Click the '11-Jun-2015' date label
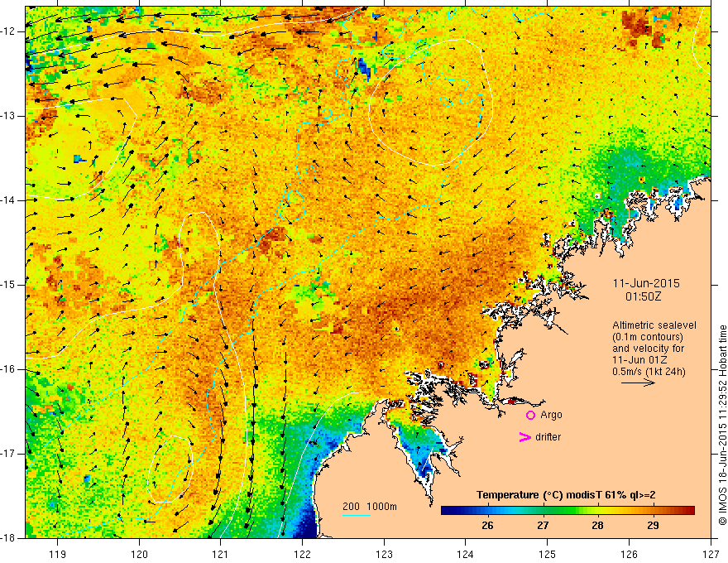The image size is (728, 563). click(x=646, y=283)
